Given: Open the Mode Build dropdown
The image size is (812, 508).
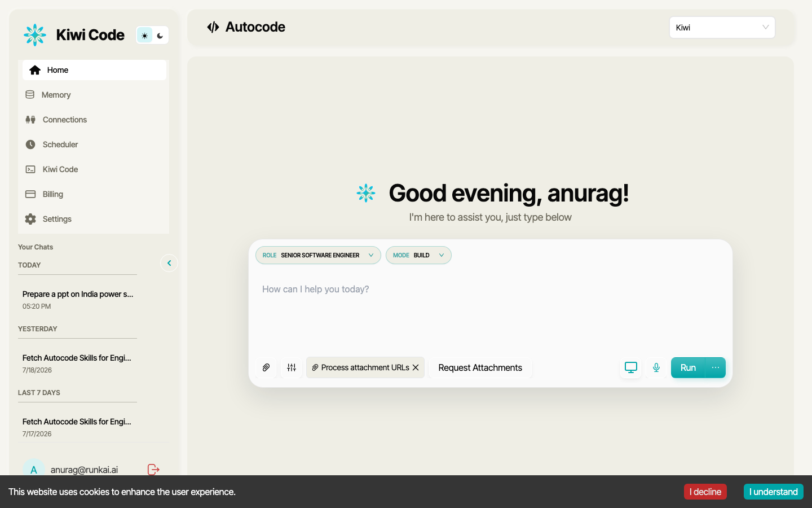Looking at the screenshot, I should [x=418, y=255].
